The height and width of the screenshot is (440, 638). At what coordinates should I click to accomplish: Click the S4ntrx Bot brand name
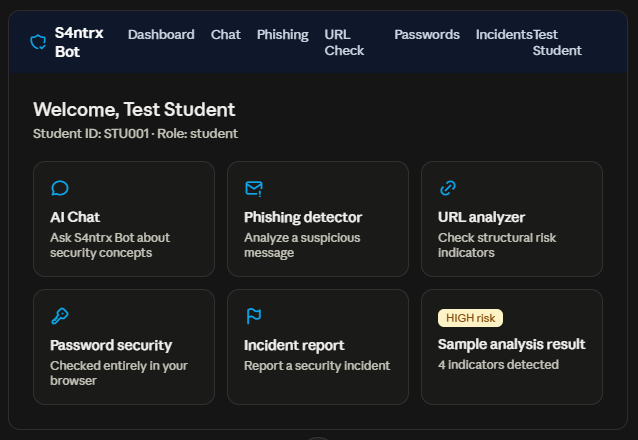pos(79,42)
